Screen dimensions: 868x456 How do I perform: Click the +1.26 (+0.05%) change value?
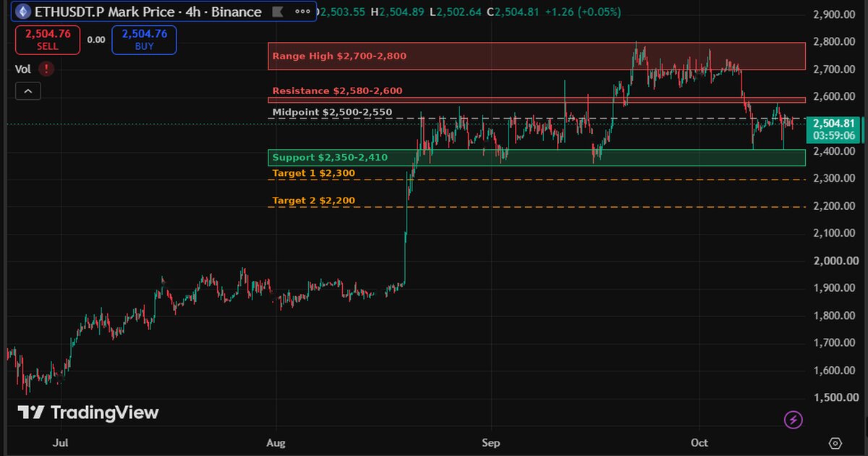[x=582, y=12]
